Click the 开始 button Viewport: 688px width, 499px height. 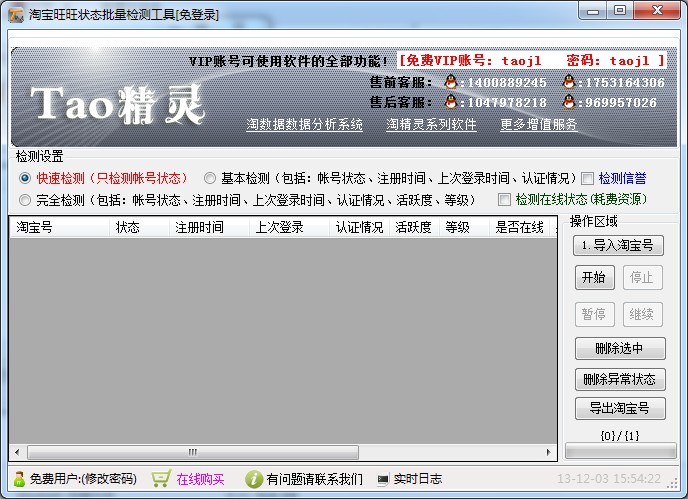point(595,277)
